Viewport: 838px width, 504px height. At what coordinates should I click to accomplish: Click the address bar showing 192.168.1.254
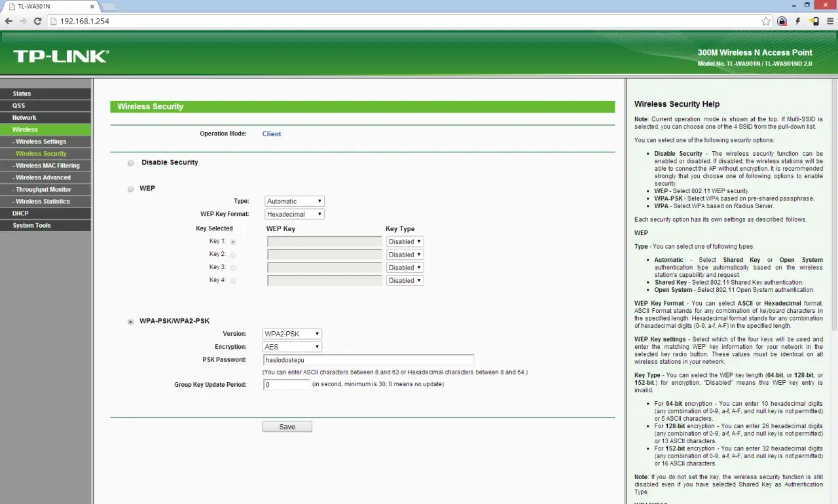coord(409,21)
